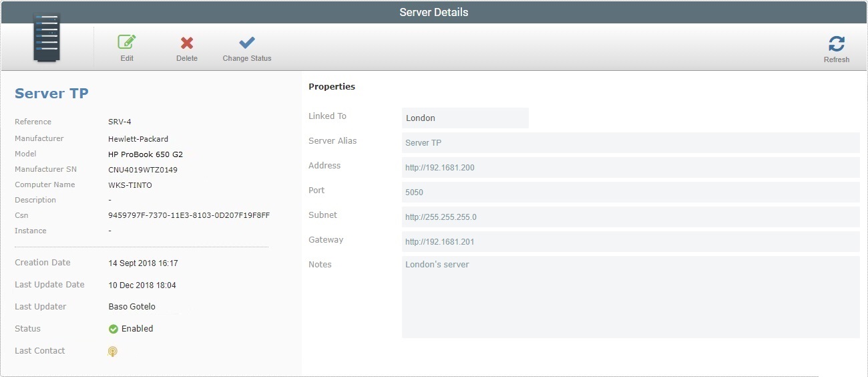Click the Gateway input field
The height and width of the screenshot is (377, 868).
coord(630,242)
